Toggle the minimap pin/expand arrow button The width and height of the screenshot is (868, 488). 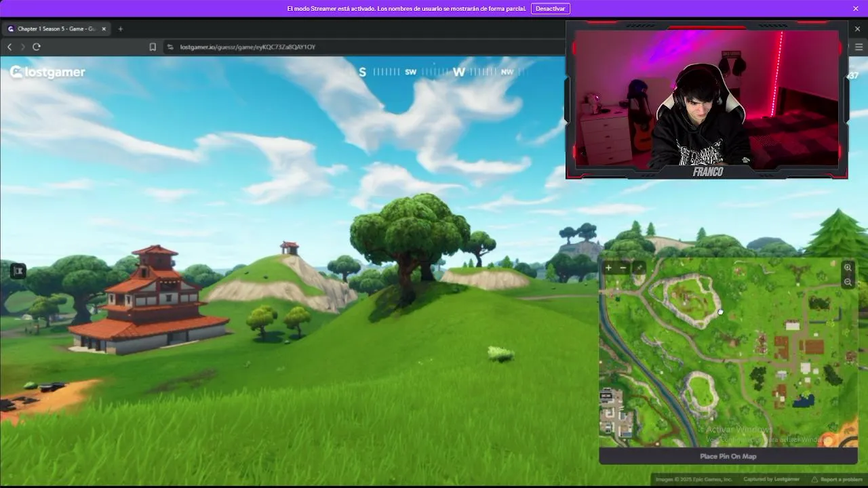[639, 268]
